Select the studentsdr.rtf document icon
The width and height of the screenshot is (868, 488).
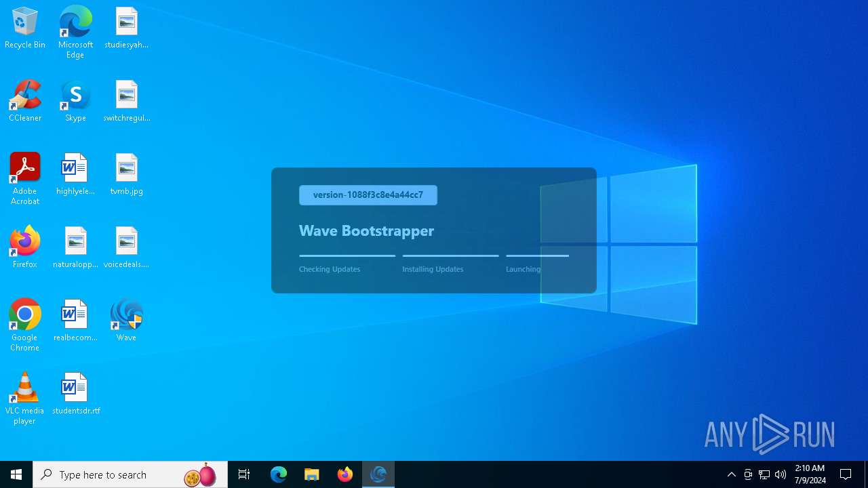click(75, 394)
